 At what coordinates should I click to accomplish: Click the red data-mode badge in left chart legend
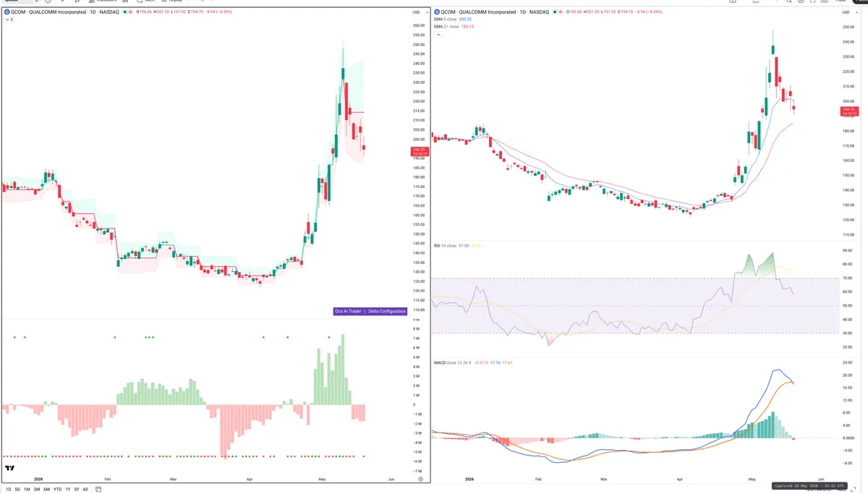[x=130, y=12]
